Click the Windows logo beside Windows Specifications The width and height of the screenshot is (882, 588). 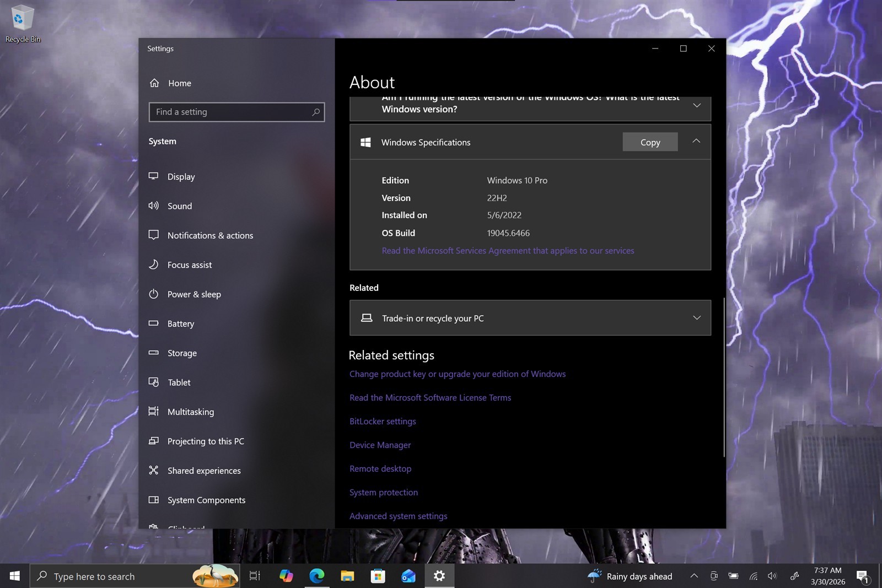click(365, 142)
